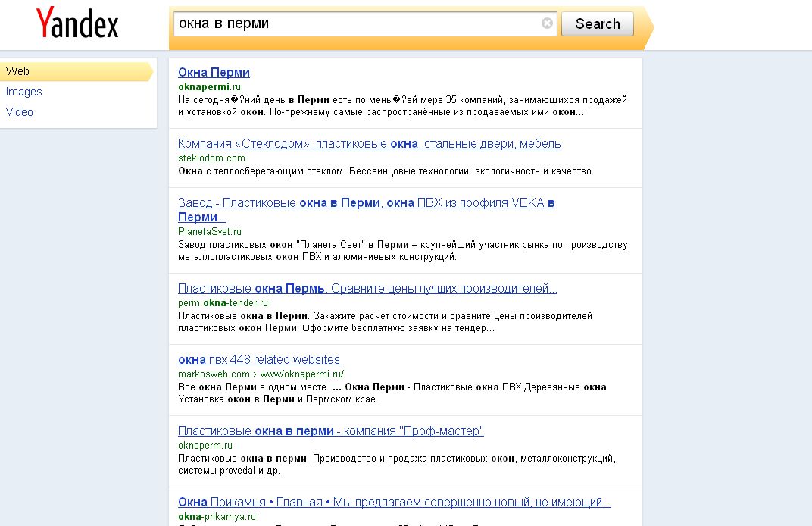Open the Компания «Стеклодом» result link
Image resolution: width=812 pixels, height=526 pixels.
tap(369, 144)
